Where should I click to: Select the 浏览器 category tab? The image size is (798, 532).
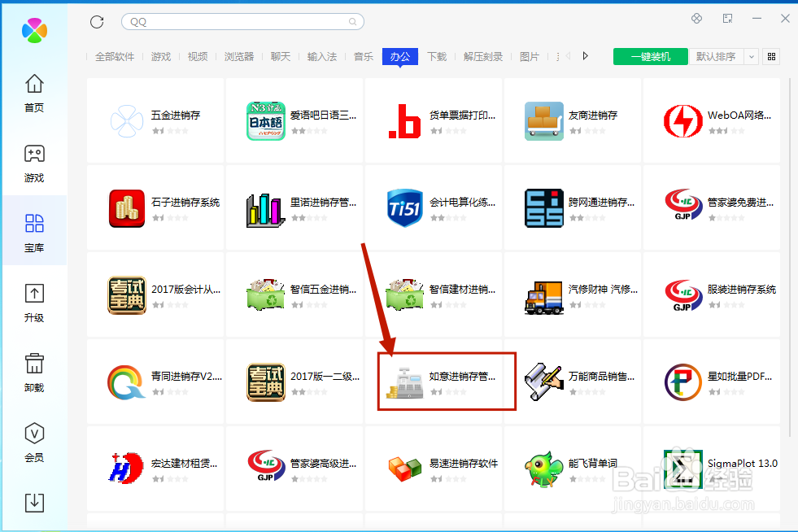click(x=238, y=56)
